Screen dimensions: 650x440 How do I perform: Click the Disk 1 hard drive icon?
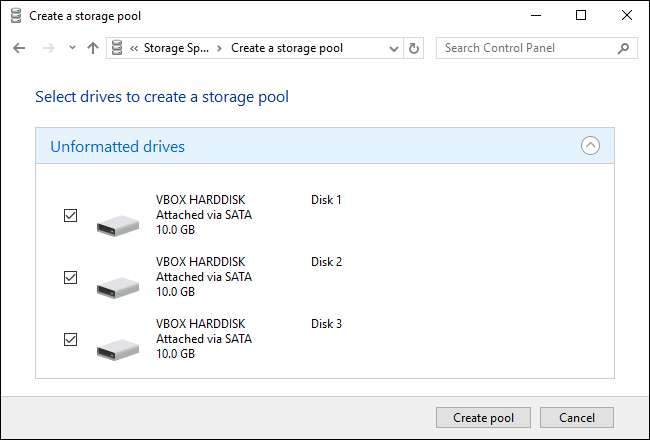tap(118, 225)
